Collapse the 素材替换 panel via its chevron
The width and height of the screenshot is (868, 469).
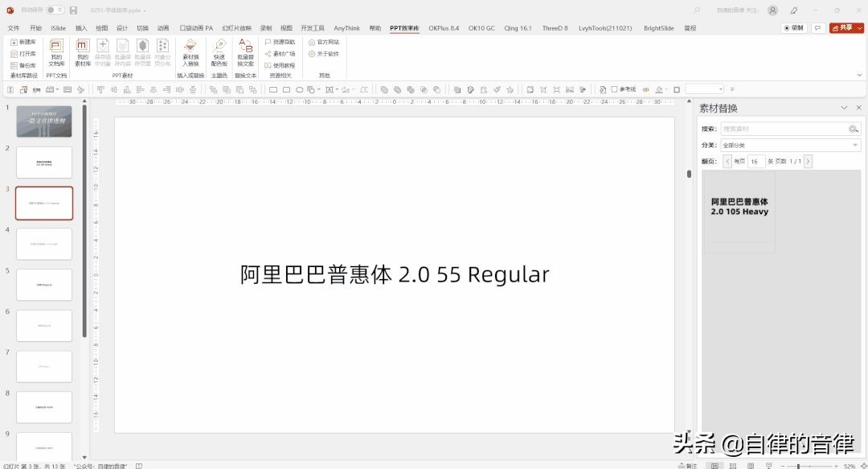tap(843, 108)
